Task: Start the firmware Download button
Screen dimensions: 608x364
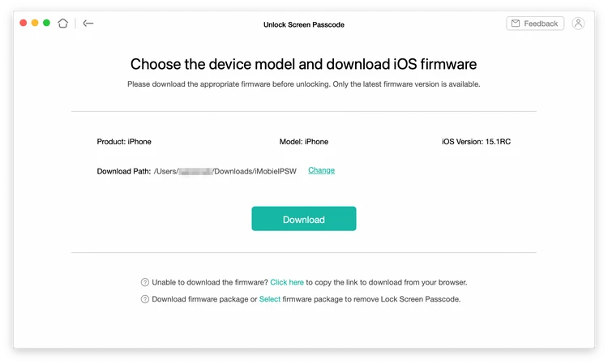Action: tap(304, 219)
